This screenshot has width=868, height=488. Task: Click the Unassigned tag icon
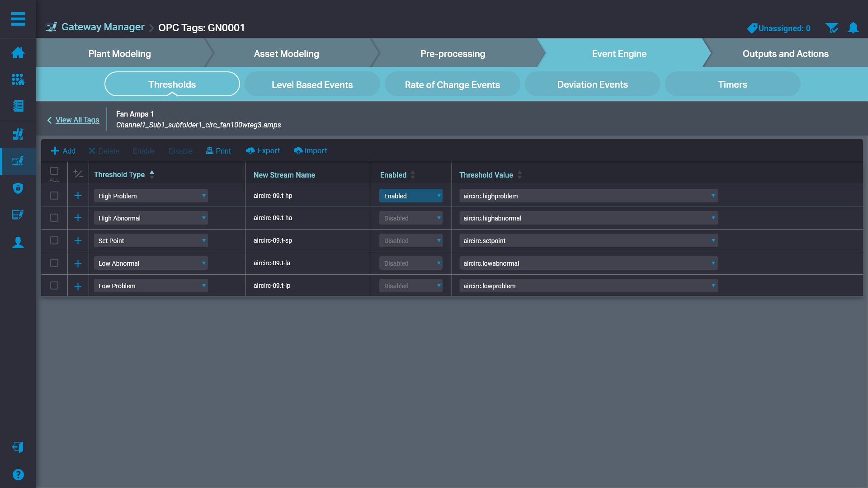coord(752,28)
